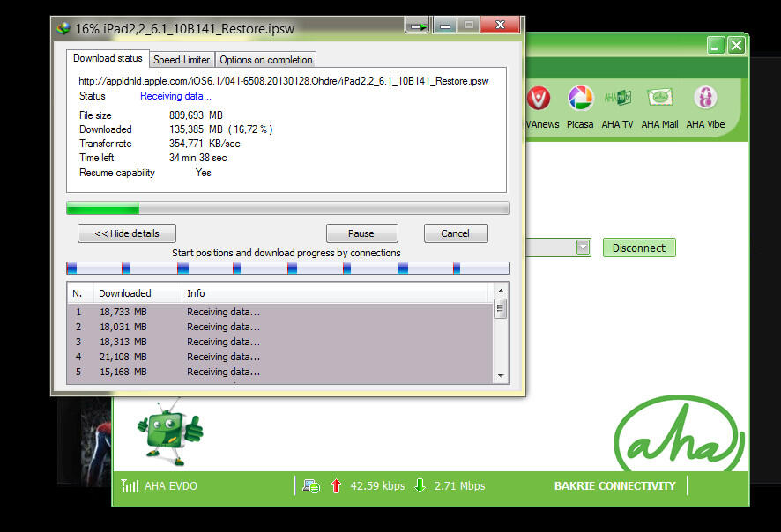Screen dimensions: 781x532
Task: Click the green download arrow icon
Action: tap(420, 485)
